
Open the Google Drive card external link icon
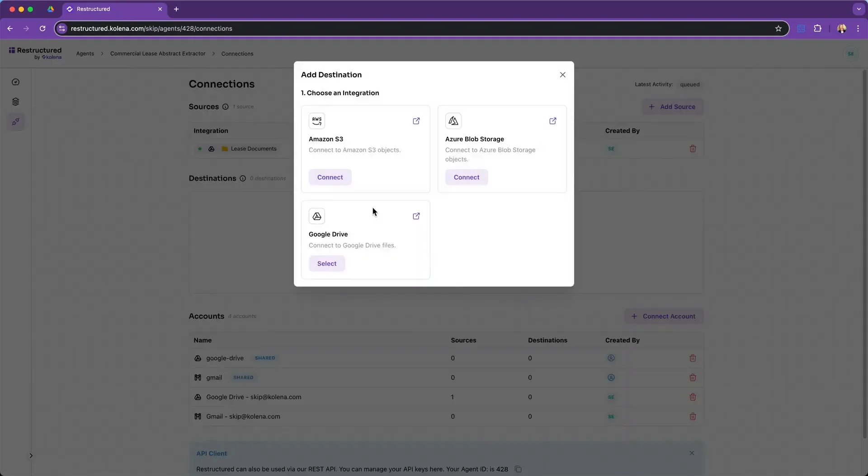pyautogui.click(x=416, y=216)
